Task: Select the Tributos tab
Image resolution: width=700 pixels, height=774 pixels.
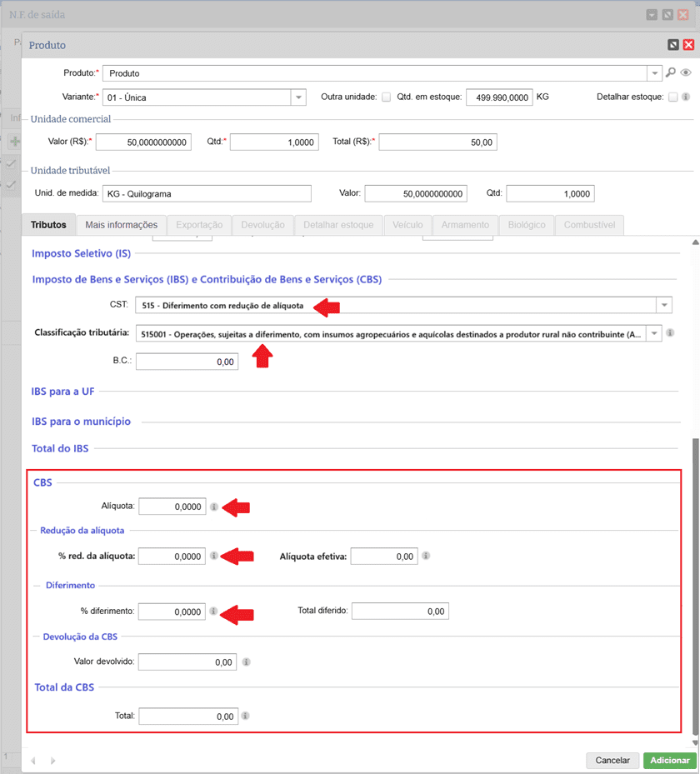Action: tap(48, 225)
